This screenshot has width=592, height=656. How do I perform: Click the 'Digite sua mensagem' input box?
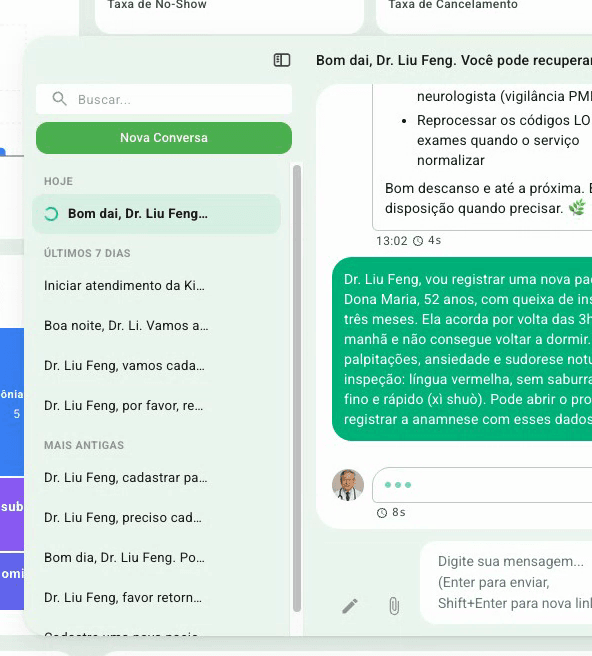point(506,582)
